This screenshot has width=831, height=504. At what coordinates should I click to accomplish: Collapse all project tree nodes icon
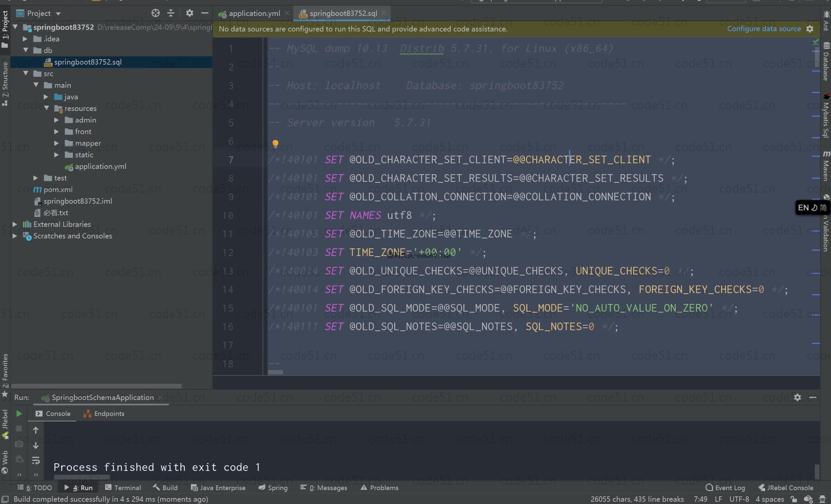coord(171,13)
